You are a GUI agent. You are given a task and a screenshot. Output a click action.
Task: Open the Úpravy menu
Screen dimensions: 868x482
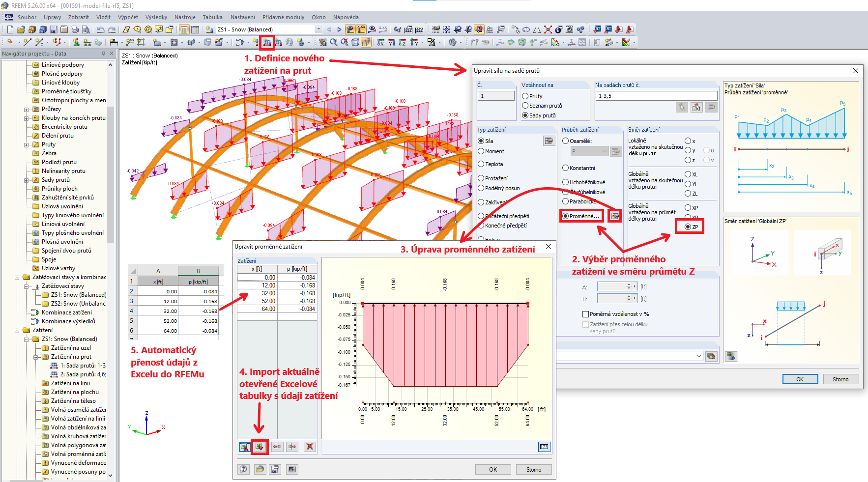click(52, 17)
